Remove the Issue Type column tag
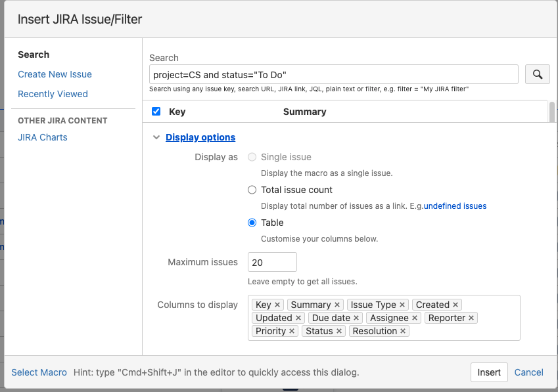Screen dimensions: 558x392 [x=402, y=305]
